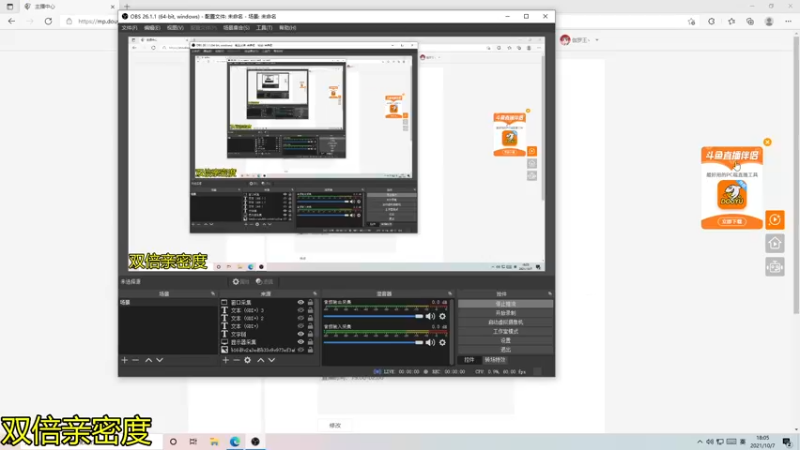Open the 视图(V) menu in OBS
Viewport: 800px width, 450px height.
pos(175,28)
